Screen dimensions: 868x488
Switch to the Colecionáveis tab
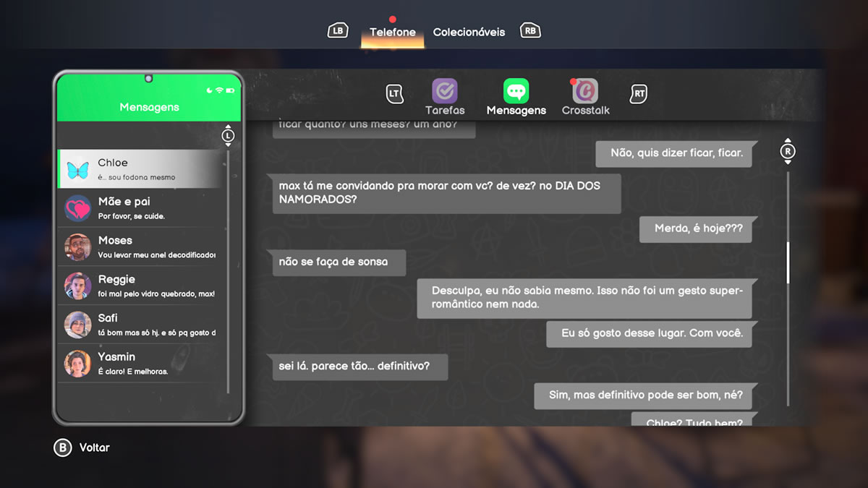coord(469,32)
